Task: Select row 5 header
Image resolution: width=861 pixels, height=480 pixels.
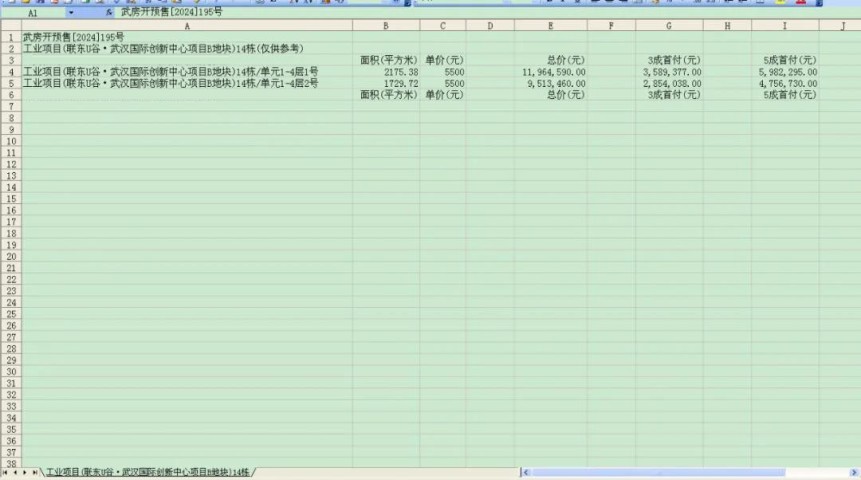Action: (11, 83)
